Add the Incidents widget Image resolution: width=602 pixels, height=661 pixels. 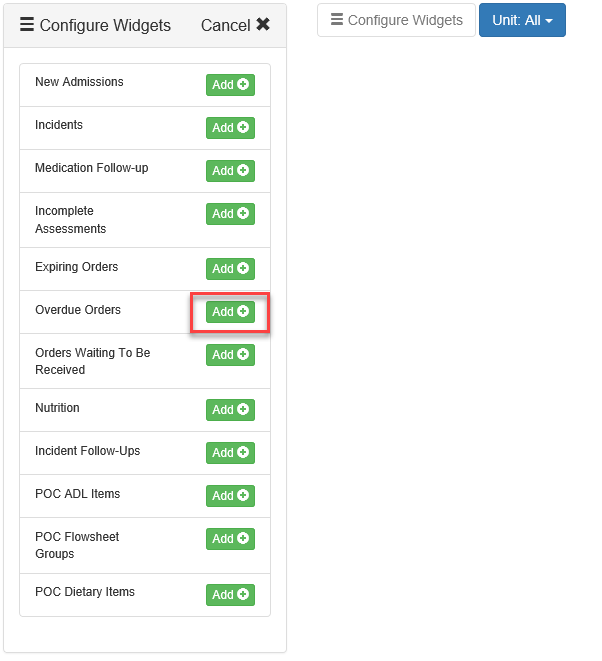(x=230, y=128)
